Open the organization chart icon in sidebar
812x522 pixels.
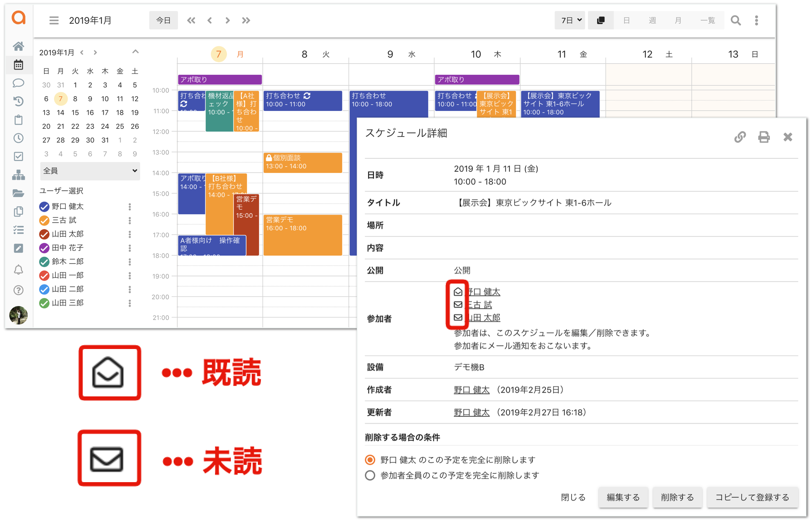tap(18, 175)
